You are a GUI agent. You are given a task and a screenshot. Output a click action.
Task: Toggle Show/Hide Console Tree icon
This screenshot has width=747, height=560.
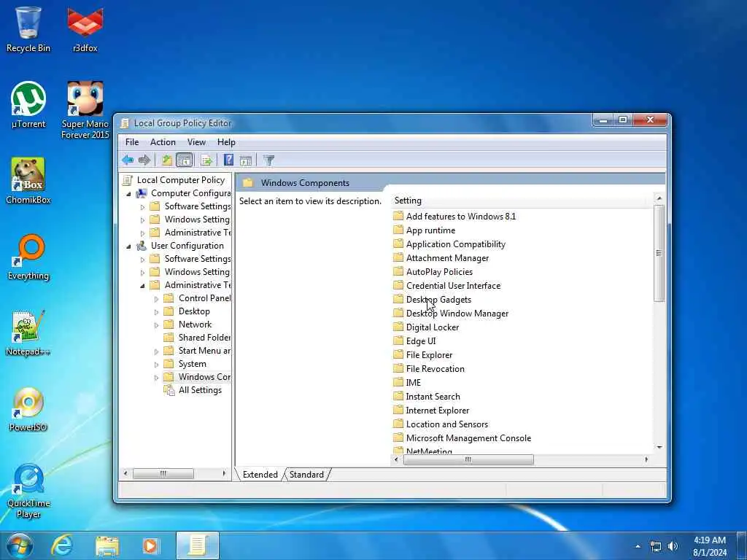(185, 160)
